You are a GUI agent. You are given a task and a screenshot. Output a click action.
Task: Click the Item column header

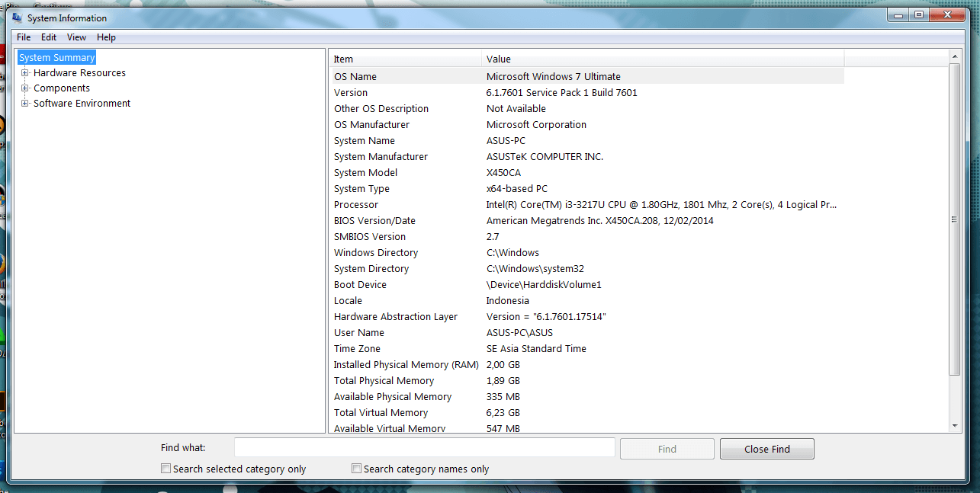point(406,59)
